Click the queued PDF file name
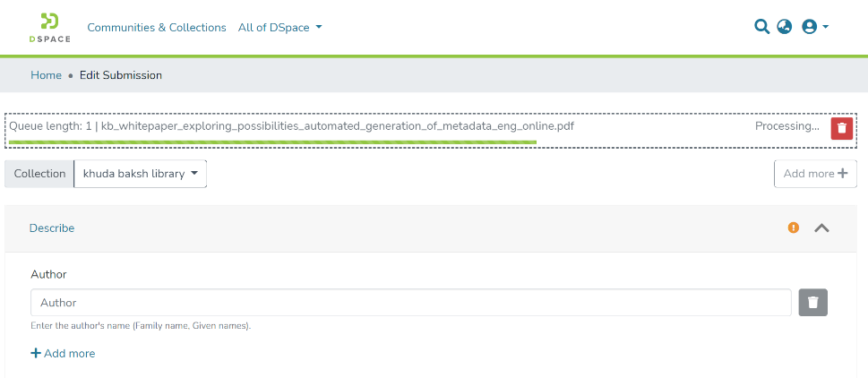The image size is (868, 378). 337,126
